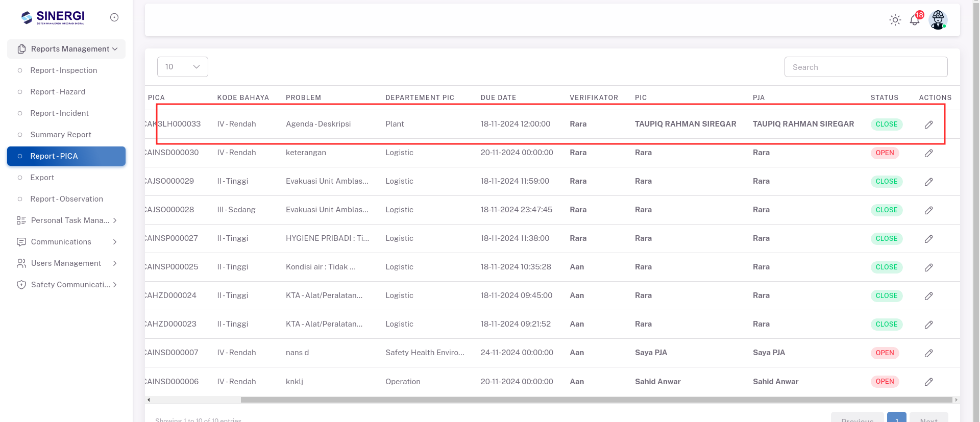Click due date 24-11-2024 00:00:00

[x=517, y=353]
